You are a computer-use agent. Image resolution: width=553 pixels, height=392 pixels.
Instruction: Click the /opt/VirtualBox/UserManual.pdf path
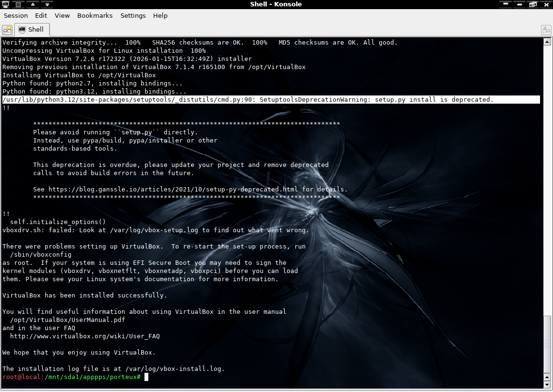[67, 320]
